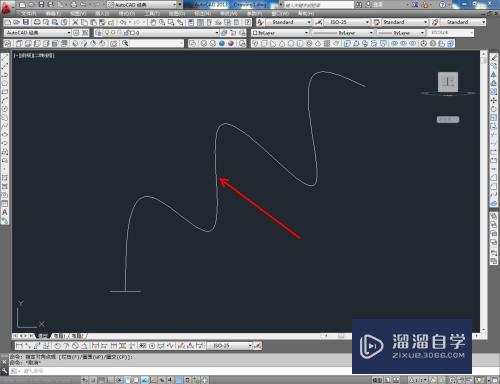Viewport: 500px width, 384px height.
Task: Select the Spline draw tool
Action: tap(5, 126)
